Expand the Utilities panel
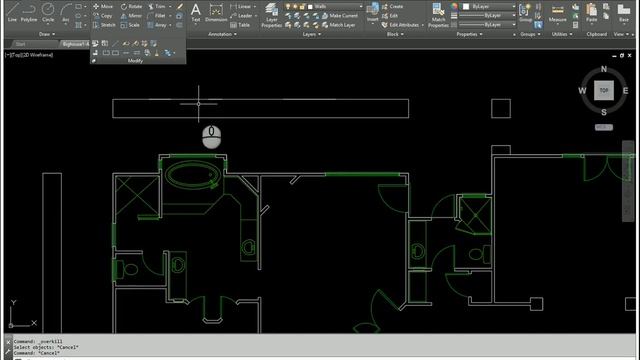 coord(562,34)
